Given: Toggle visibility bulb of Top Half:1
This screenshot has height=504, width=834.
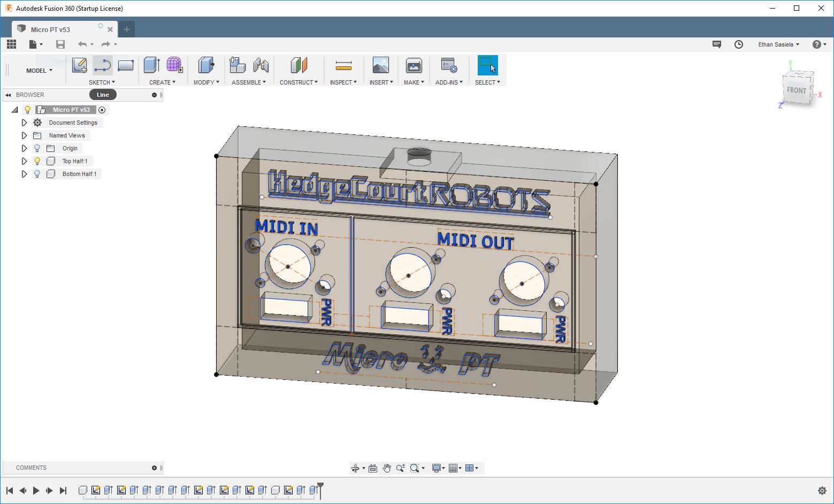Looking at the screenshot, I should [x=37, y=161].
